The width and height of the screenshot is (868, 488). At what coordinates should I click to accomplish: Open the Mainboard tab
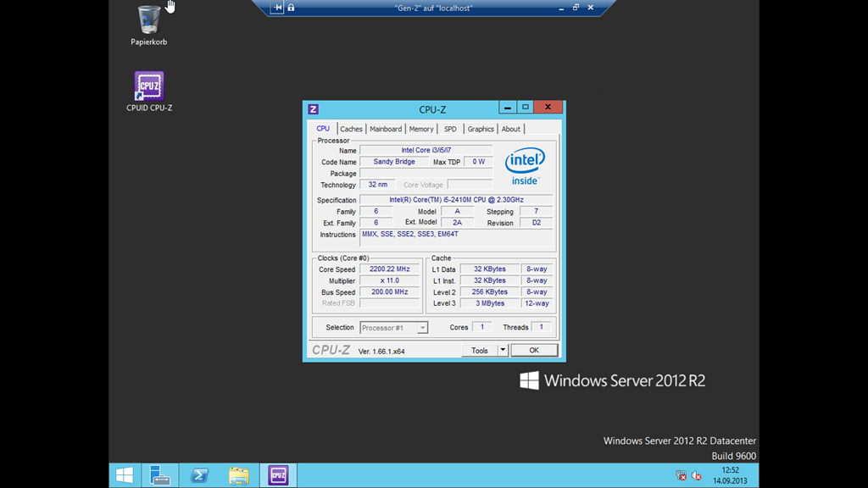tap(386, 129)
